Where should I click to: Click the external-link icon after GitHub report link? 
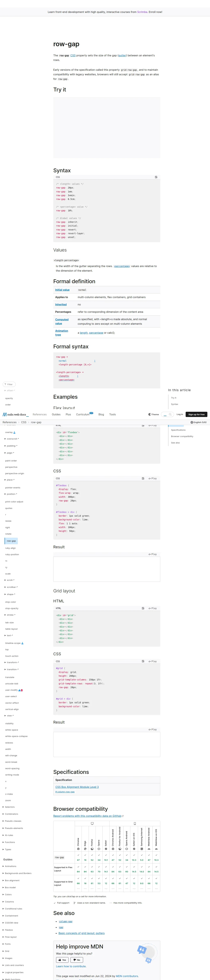click(123, 816)
